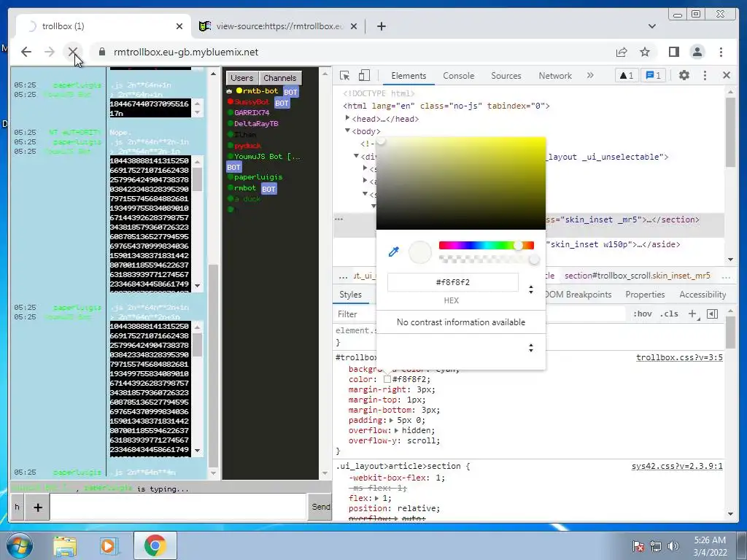The height and width of the screenshot is (560, 747).
Task: Open Chrome three-dot menu
Action: pos(721,52)
